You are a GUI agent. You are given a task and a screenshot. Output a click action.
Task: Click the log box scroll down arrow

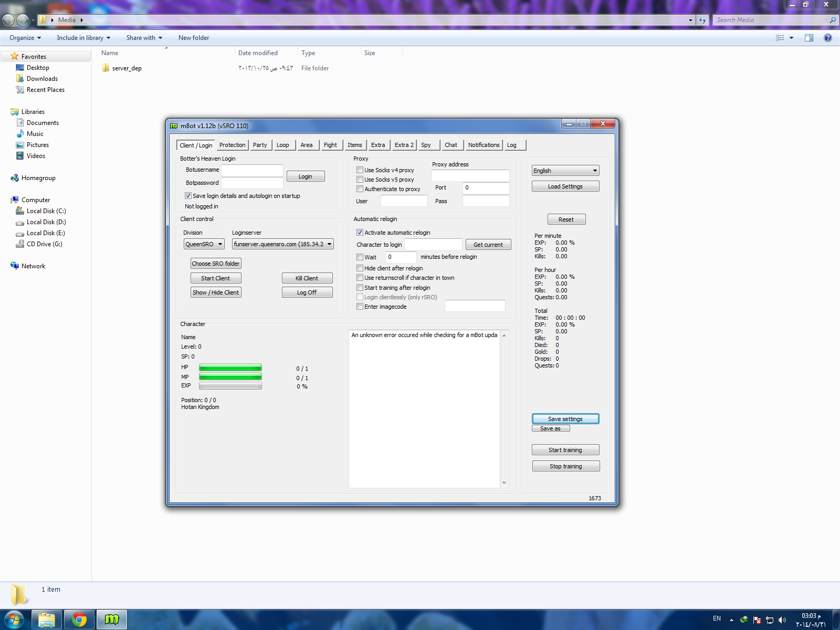click(504, 483)
